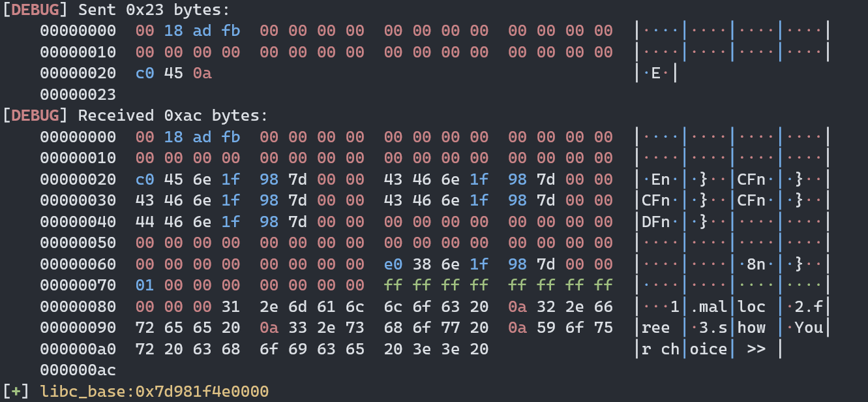Click hex group '20 3e 3e 20'
868x402 pixels.
tap(436, 349)
